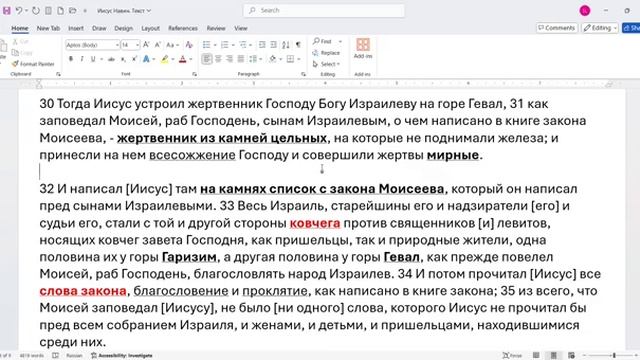Toggle Bold formatting
This screenshot has width=640, height=360.
71,59
